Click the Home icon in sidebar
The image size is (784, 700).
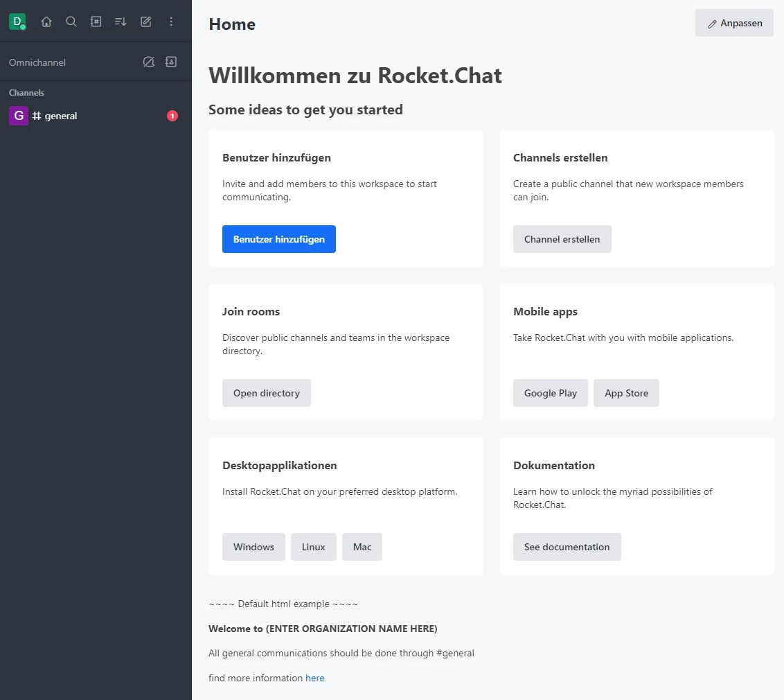pyautogui.click(x=46, y=21)
